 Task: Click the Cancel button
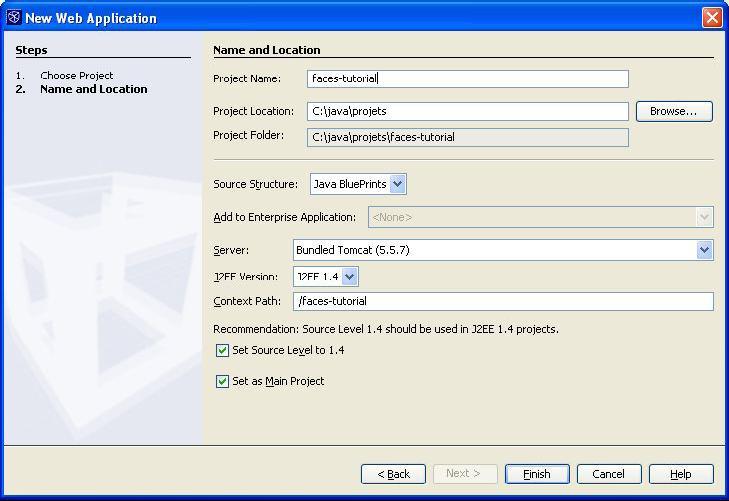click(608, 474)
